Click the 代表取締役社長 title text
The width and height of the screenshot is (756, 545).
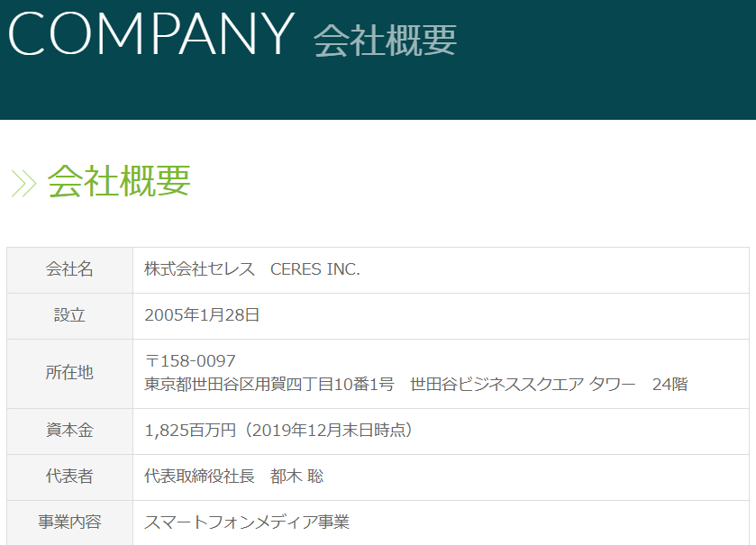(x=199, y=477)
